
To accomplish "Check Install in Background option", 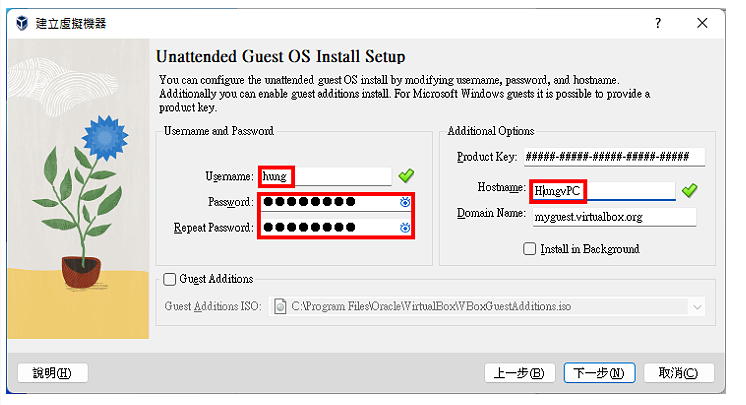I will click(x=530, y=249).
